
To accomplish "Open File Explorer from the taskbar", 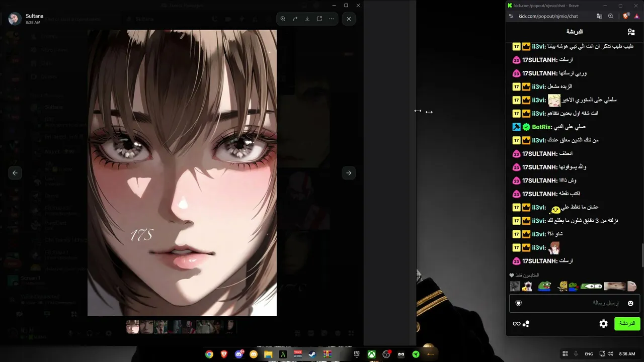I will (x=268, y=354).
